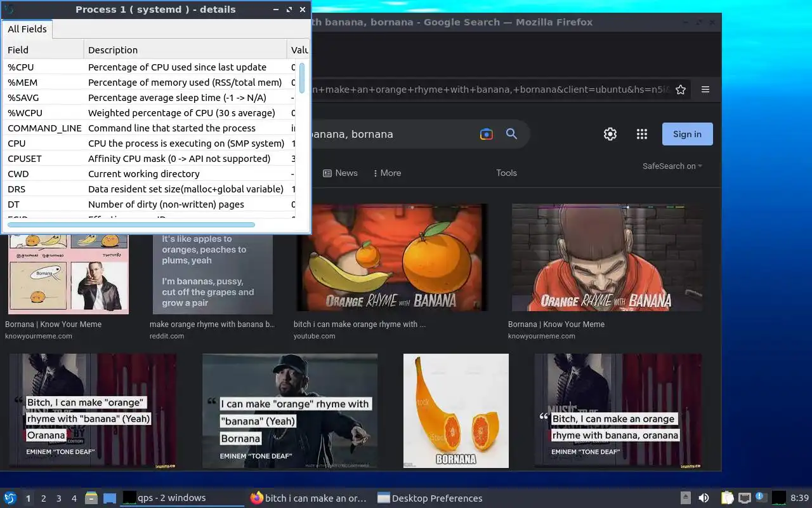Open the network connection tray icon

coord(744,498)
